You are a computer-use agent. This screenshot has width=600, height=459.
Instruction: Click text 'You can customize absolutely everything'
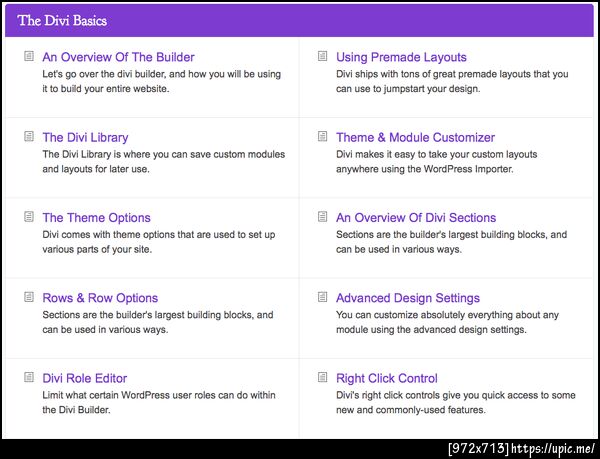click(424, 315)
